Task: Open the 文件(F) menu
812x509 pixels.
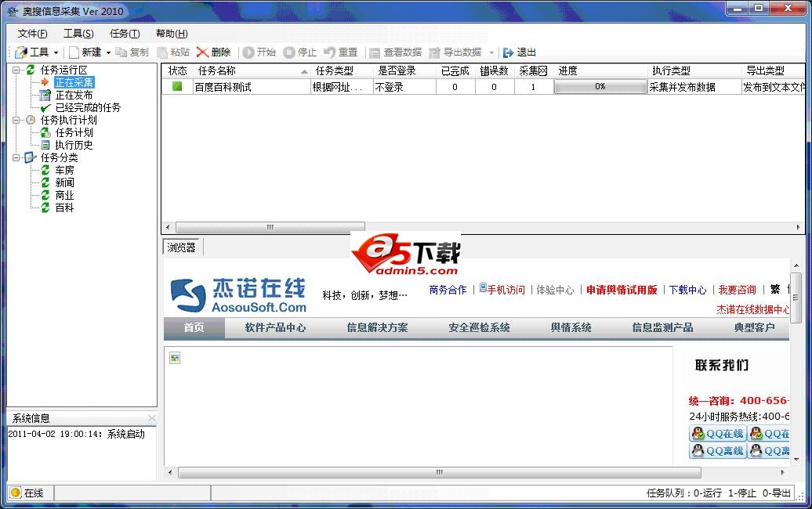Action: (x=33, y=34)
